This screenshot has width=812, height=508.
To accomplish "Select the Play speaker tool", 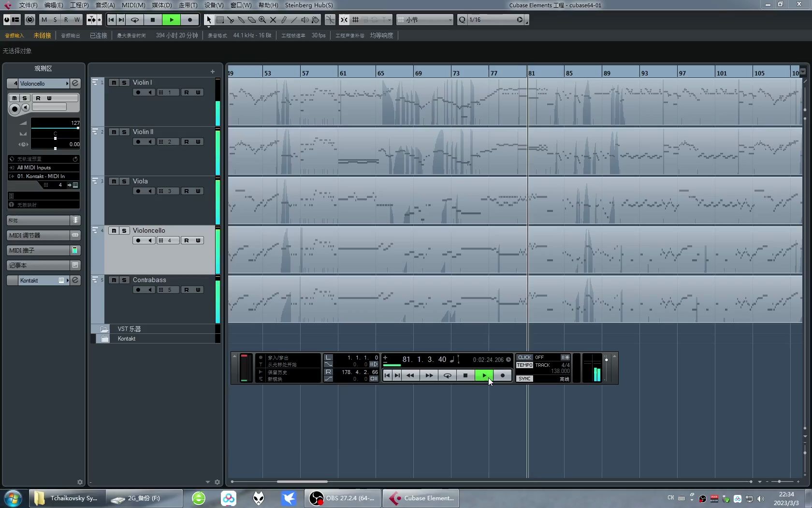I will (x=305, y=20).
